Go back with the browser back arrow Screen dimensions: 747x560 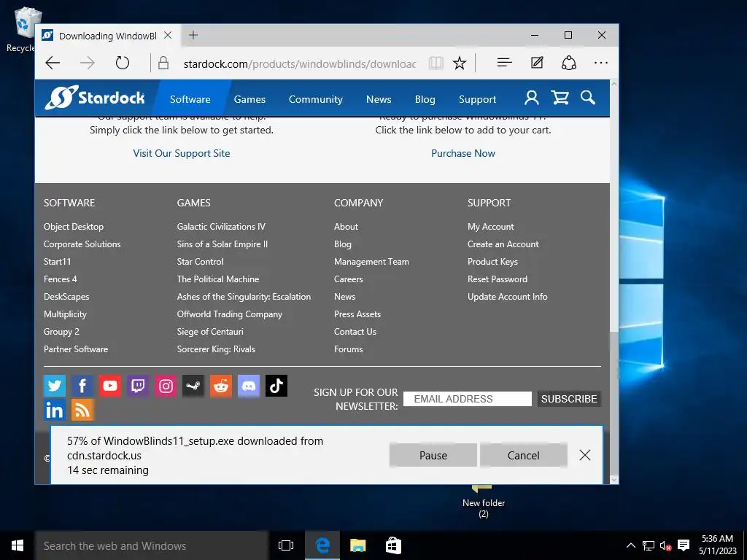[53, 63]
